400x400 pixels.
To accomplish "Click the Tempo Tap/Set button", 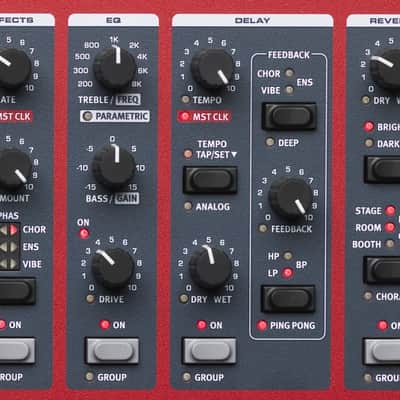I will tap(210, 180).
